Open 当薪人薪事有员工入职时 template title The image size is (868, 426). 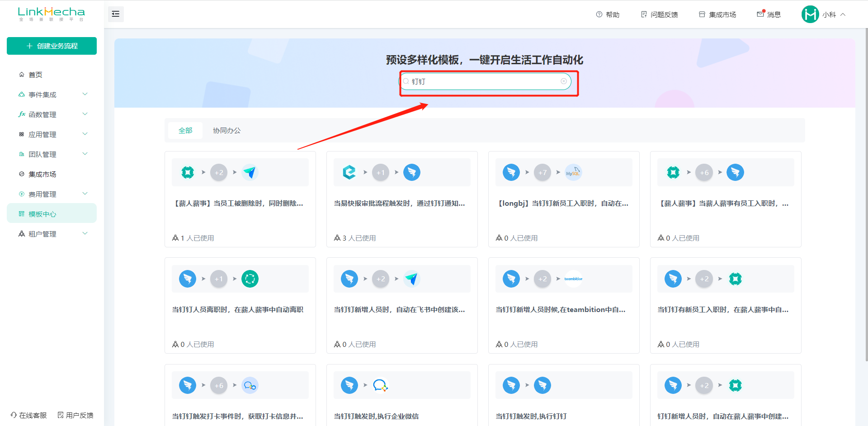(x=723, y=204)
